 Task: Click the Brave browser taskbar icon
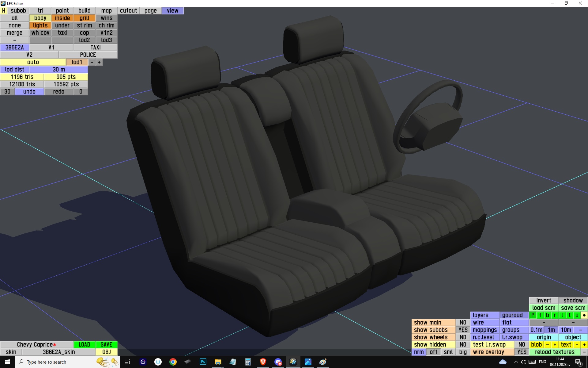coord(263,362)
